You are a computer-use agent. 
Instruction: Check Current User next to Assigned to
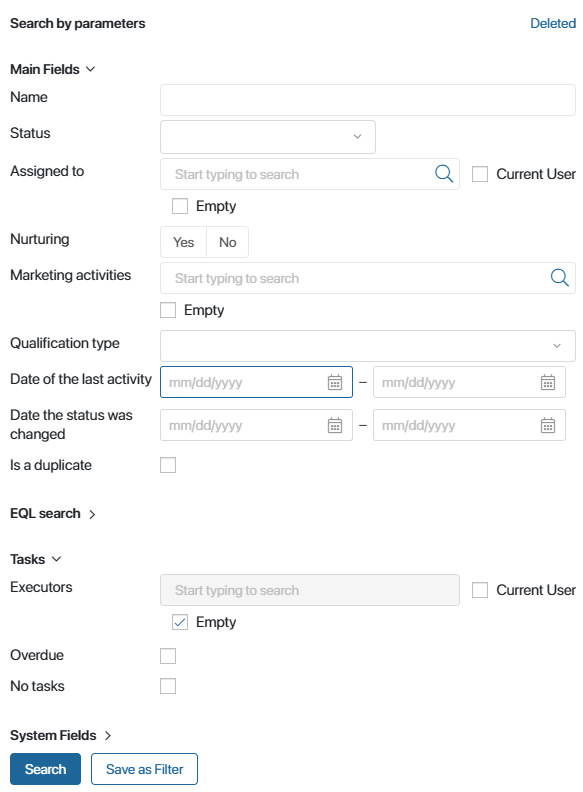point(480,174)
